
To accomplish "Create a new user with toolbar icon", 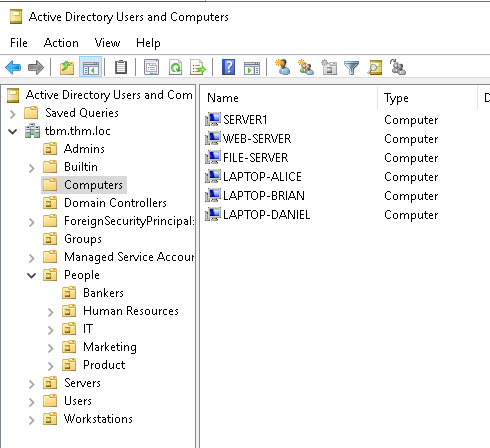I will [283, 67].
